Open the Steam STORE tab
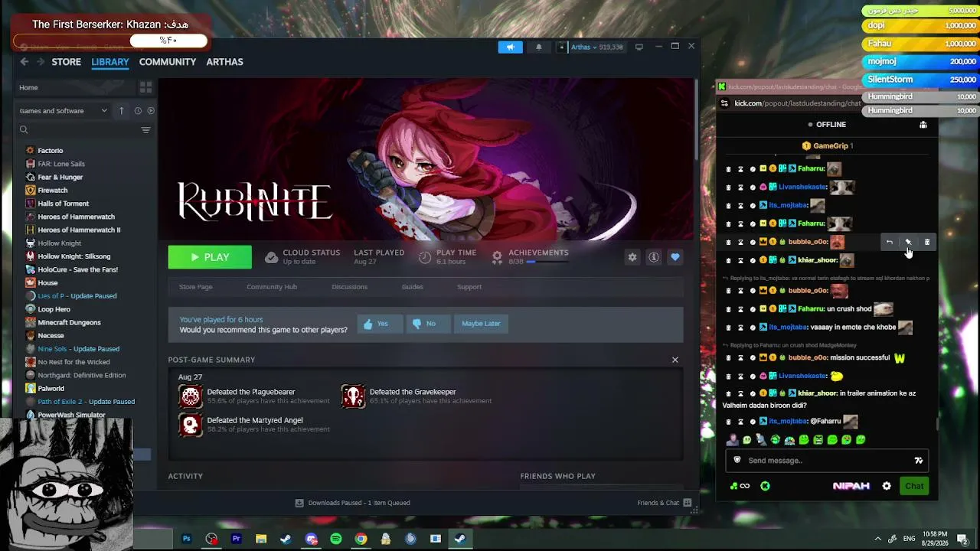Viewport: 980px width, 551px height. coord(66,62)
